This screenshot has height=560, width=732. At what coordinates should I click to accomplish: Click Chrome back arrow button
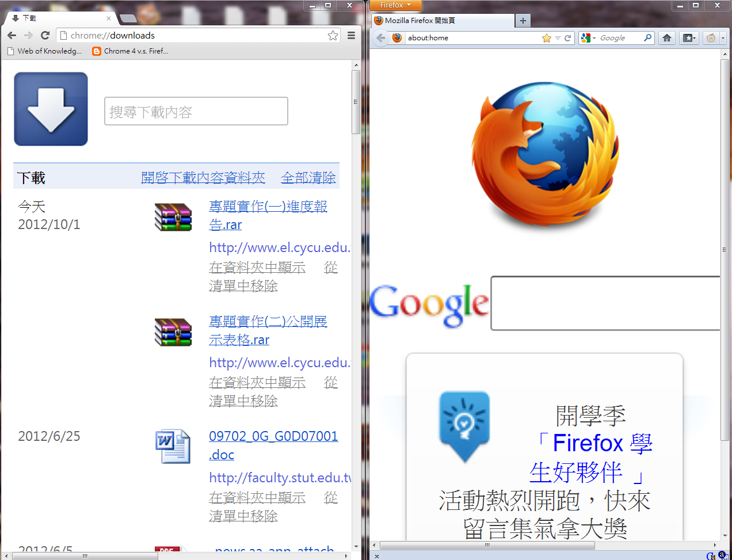click(12, 36)
